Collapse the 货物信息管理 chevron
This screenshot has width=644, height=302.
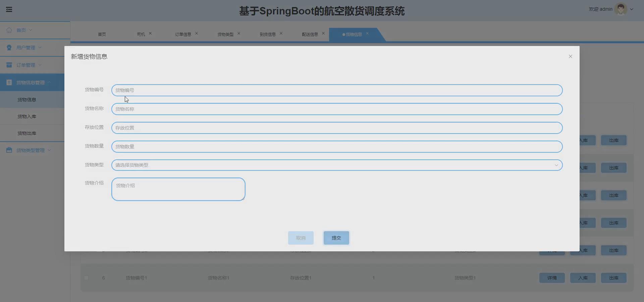click(x=49, y=83)
